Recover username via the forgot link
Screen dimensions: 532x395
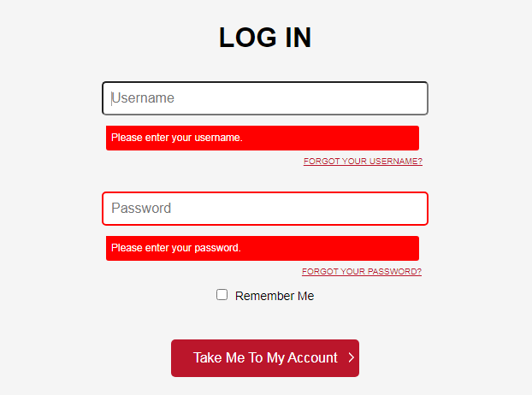(x=363, y=162)
